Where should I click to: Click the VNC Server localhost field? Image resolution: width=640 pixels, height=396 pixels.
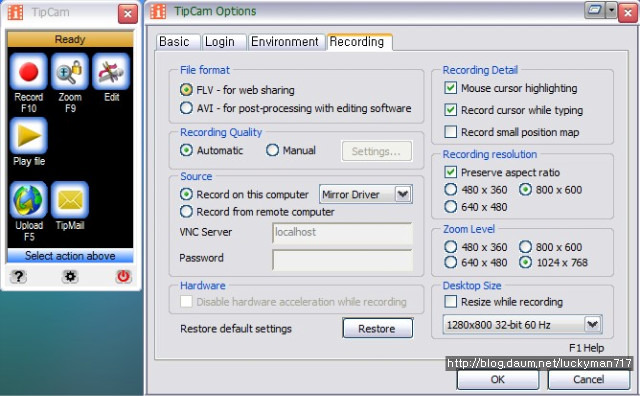[342, 233]
